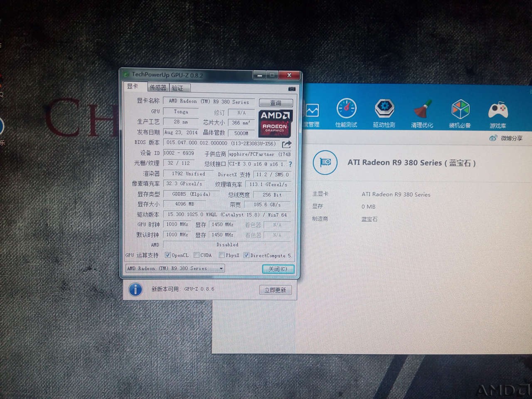Click the blue info icon in the update bar
Viewport: 532px width, 399px height.
135,289
